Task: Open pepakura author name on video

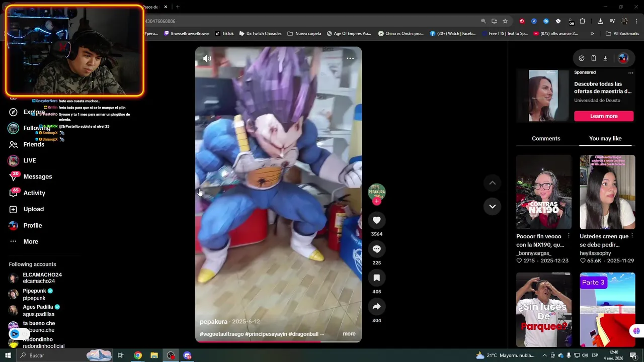Action: pos(213,322)
